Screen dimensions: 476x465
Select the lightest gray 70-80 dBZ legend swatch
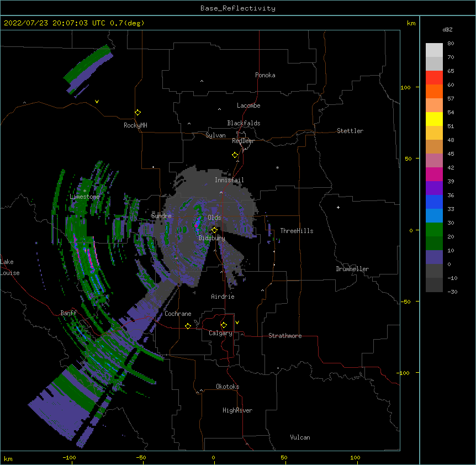coord(434,50)
